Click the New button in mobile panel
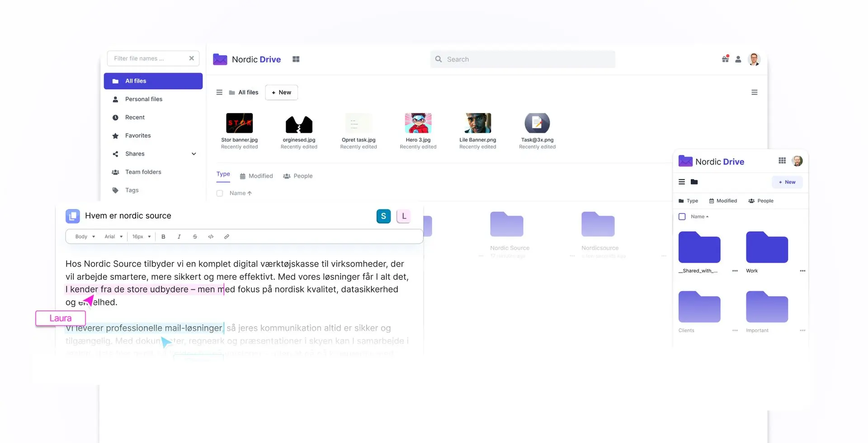 [787, 182]
